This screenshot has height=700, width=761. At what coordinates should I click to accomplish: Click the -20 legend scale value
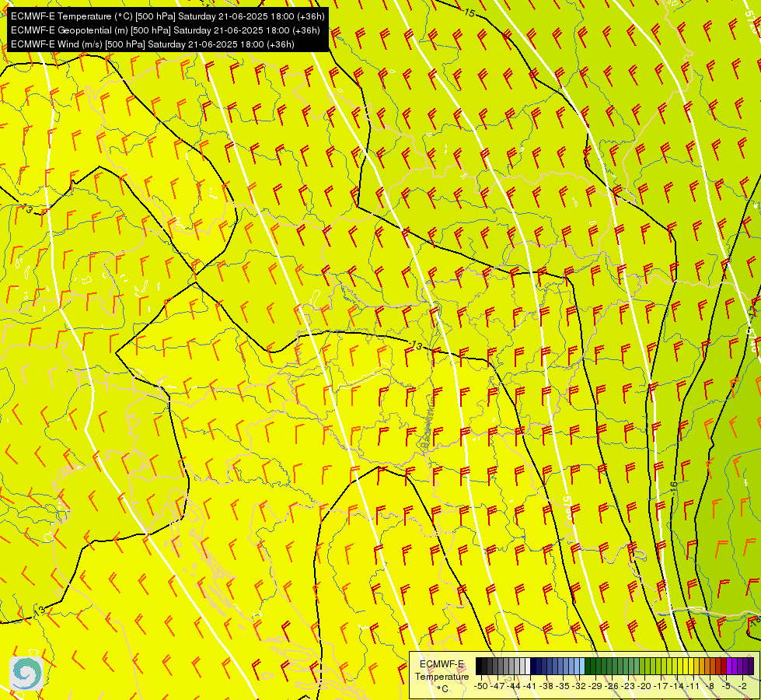(x=644, y=686)
